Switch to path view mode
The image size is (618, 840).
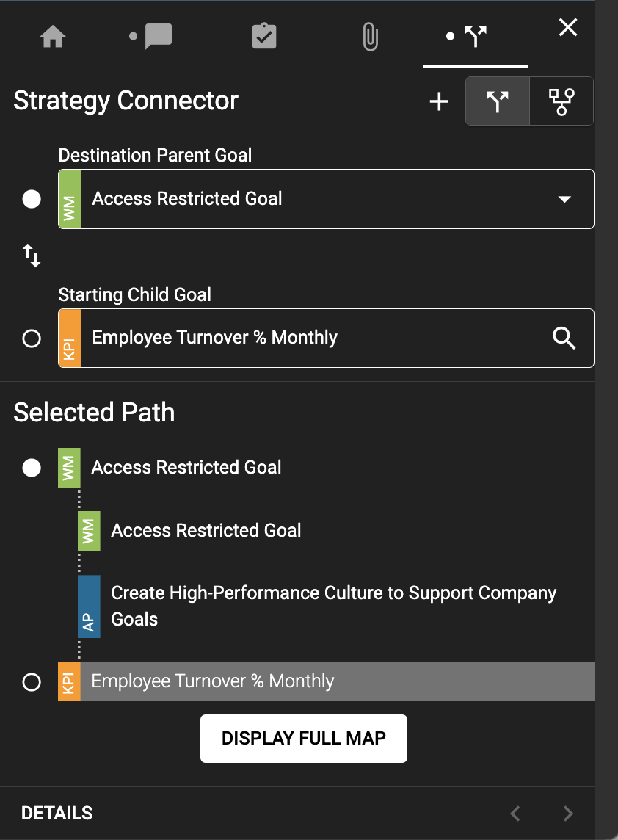(497, 101)
